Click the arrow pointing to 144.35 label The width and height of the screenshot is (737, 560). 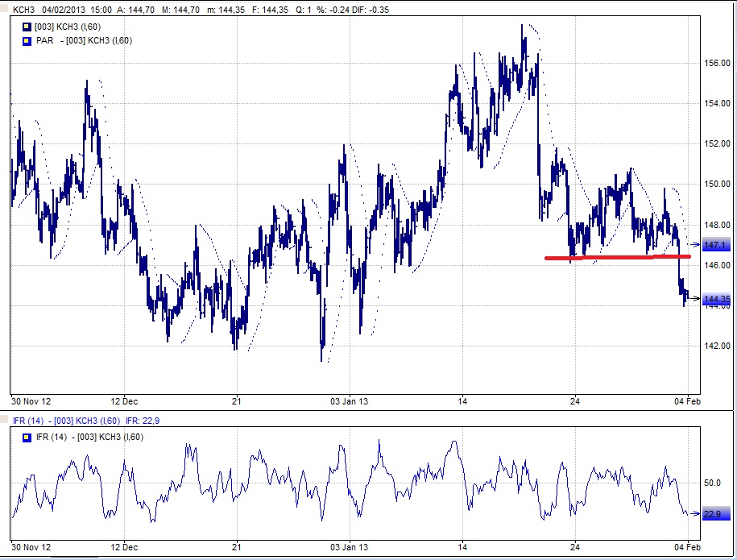tap(694, 299)
